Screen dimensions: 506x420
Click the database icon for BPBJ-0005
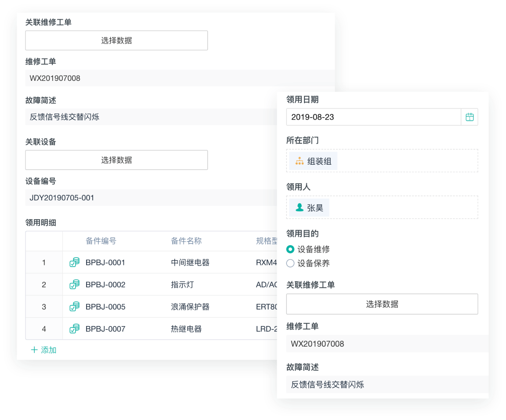[x=75, y=306]
